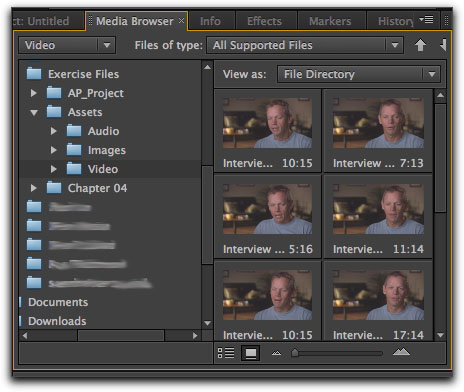464x392 pixels.
Task: Select the Downloads entry
Action: tap(57, 321)
